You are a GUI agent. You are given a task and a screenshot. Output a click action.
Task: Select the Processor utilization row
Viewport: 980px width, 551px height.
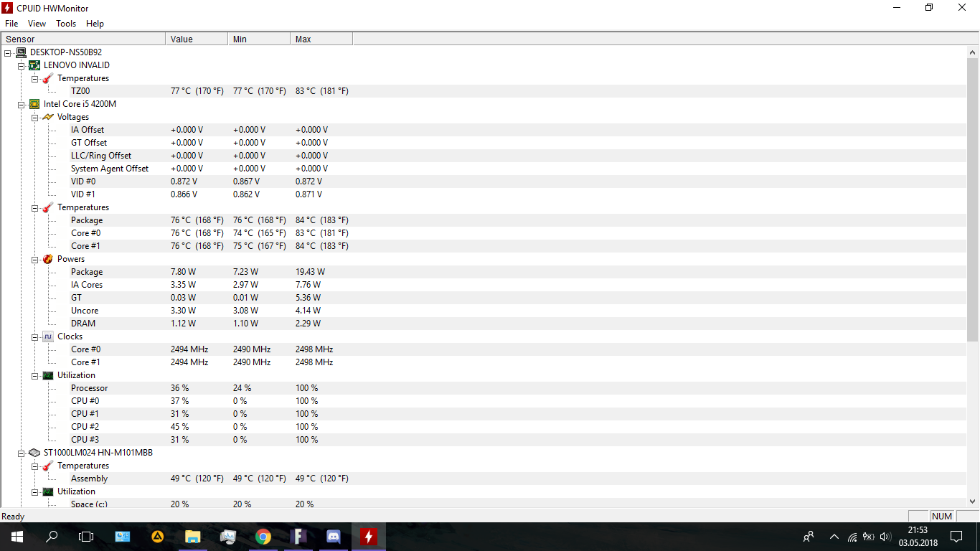click(x=483, y=388)
